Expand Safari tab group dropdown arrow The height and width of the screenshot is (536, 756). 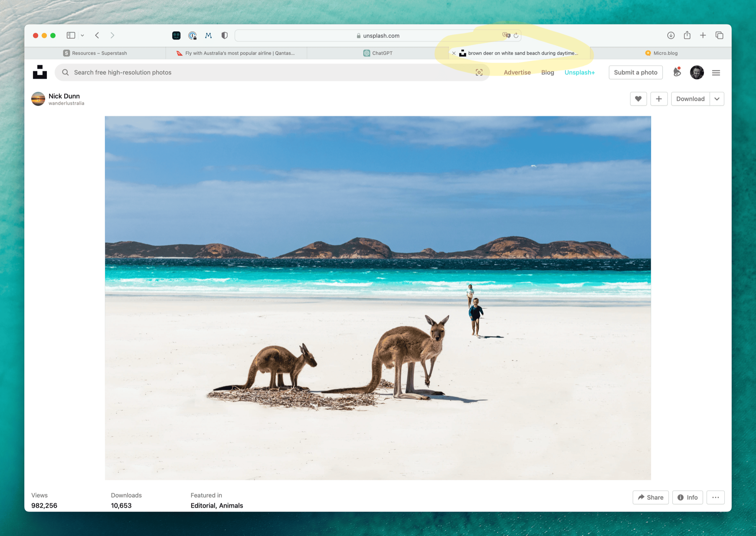tap(82, 35)
